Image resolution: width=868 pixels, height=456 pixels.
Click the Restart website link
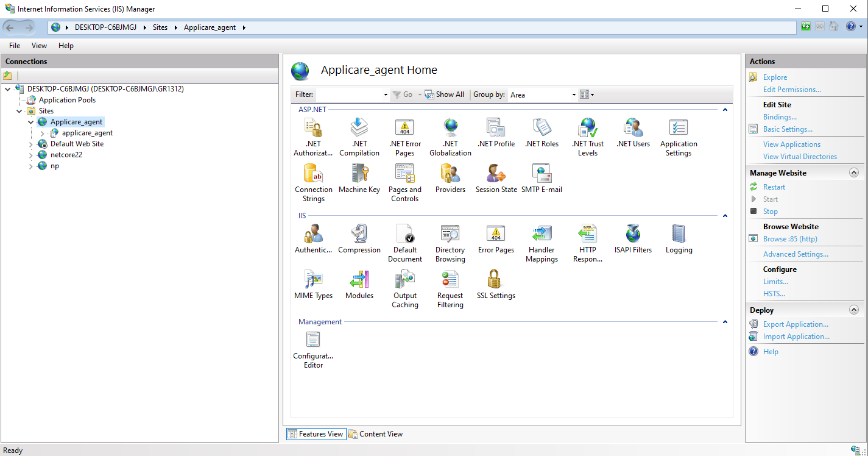[774, 187]
